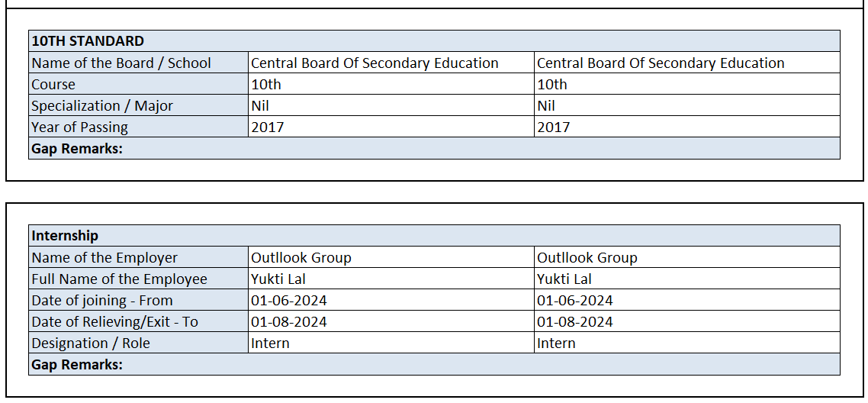Screen dimensions: 868x403
Task: Click the 10TH STANDARD section header
Action: pyautogui.click(x=88, y=41)
